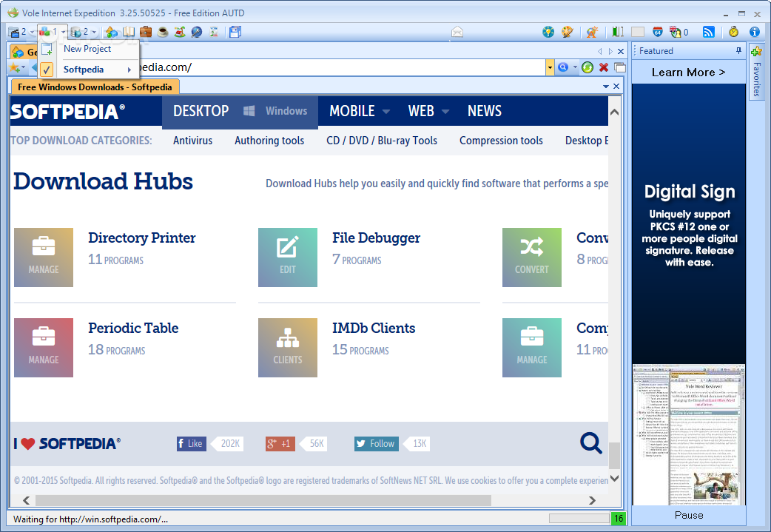Click the flag and user icon labeled 0

(675, 32)
